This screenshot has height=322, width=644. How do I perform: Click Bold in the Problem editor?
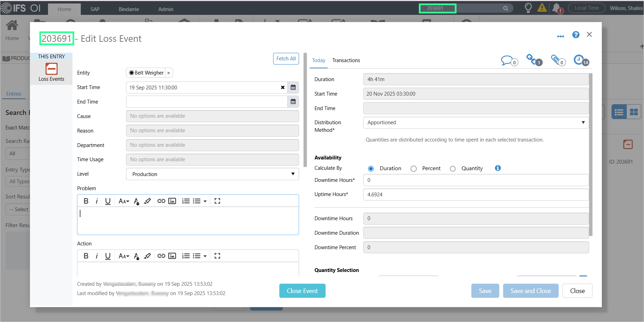coord(86,201)
